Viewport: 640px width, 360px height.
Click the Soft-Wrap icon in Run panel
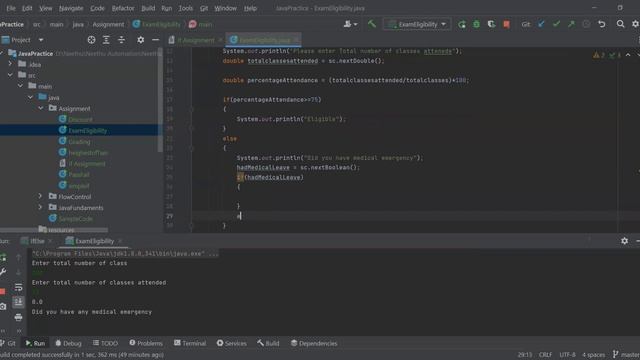click(x=18, y=288)
